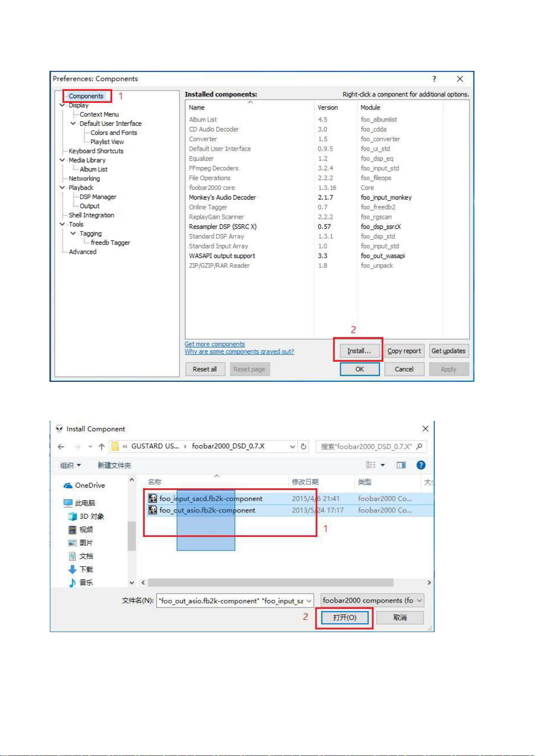Click the Reset all button
Viewport: 535px width, 756px height.
[x=205, y=369]
